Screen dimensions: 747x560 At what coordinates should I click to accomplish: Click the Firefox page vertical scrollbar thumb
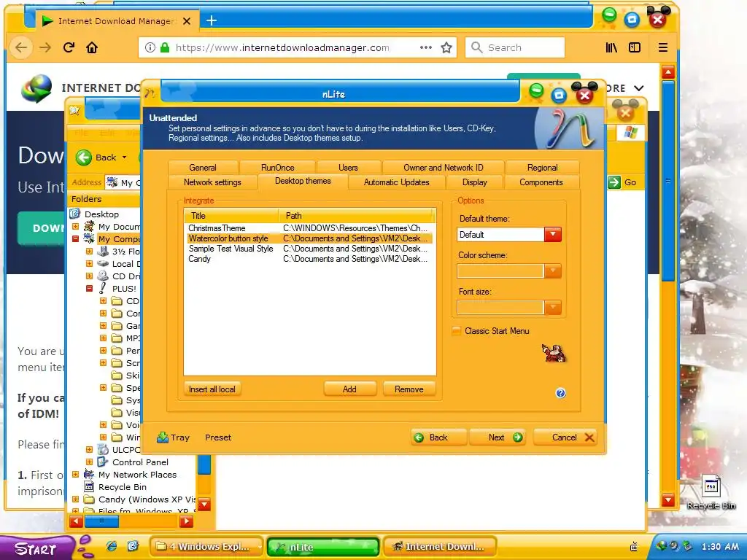click(668, 181)
